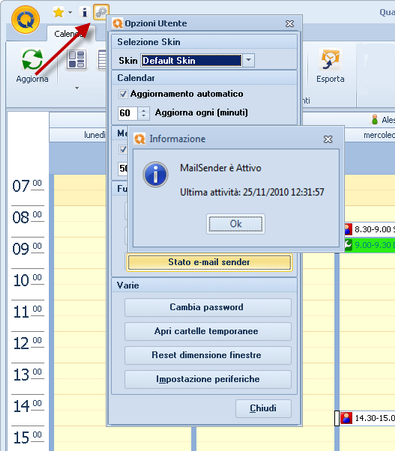This screenshot has width=395, height=451.
Task: Click the 'Ultima attività' timestamp text
Action: click(252, 192)
